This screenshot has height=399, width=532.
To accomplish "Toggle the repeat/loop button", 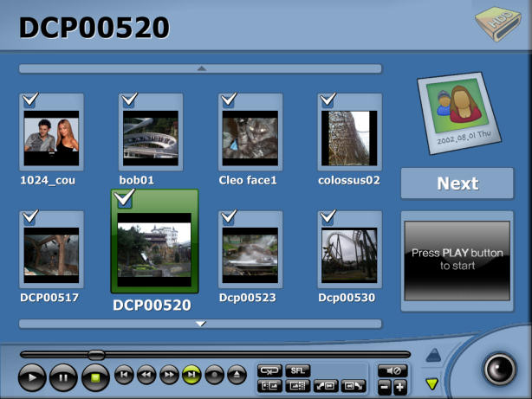I will point(269,370).
